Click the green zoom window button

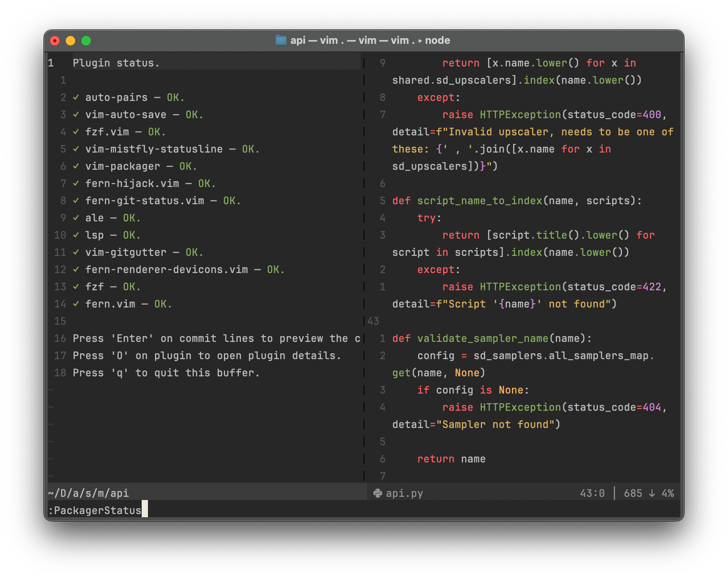pyautogui.click(x=86, y=41)
